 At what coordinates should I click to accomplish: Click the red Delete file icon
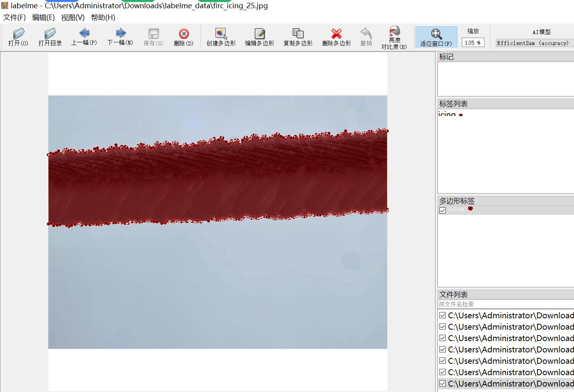tap(184, 34)
